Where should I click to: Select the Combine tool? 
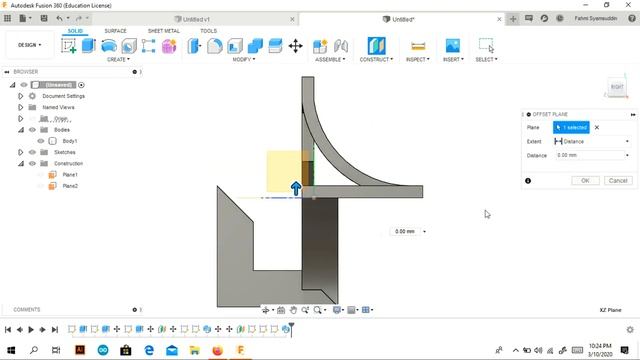(255, 46)
